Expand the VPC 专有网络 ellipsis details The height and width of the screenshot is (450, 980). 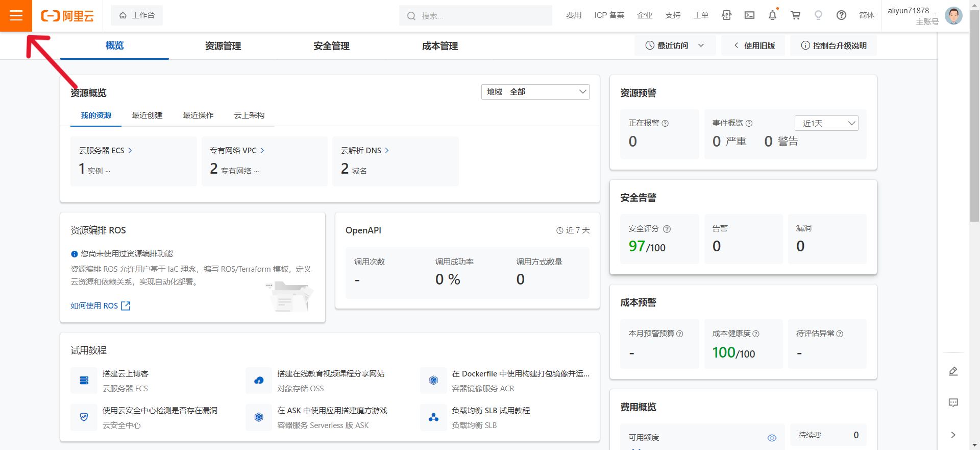256,171
